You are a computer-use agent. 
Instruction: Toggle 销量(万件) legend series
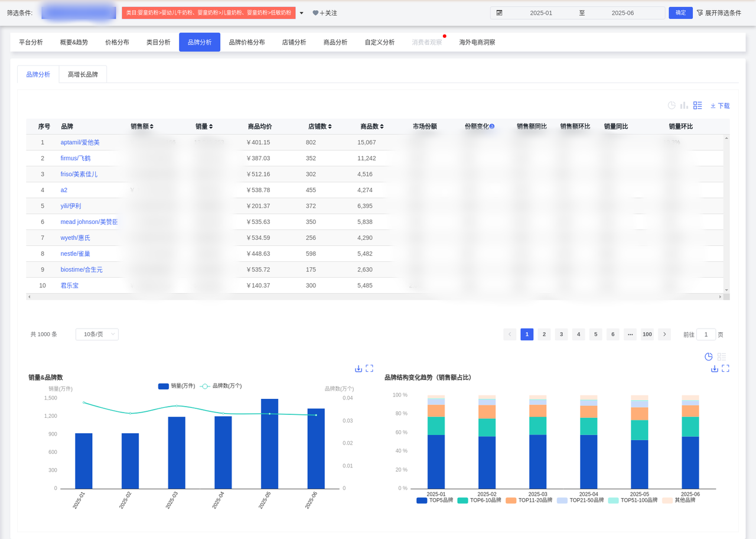[177, 386]
